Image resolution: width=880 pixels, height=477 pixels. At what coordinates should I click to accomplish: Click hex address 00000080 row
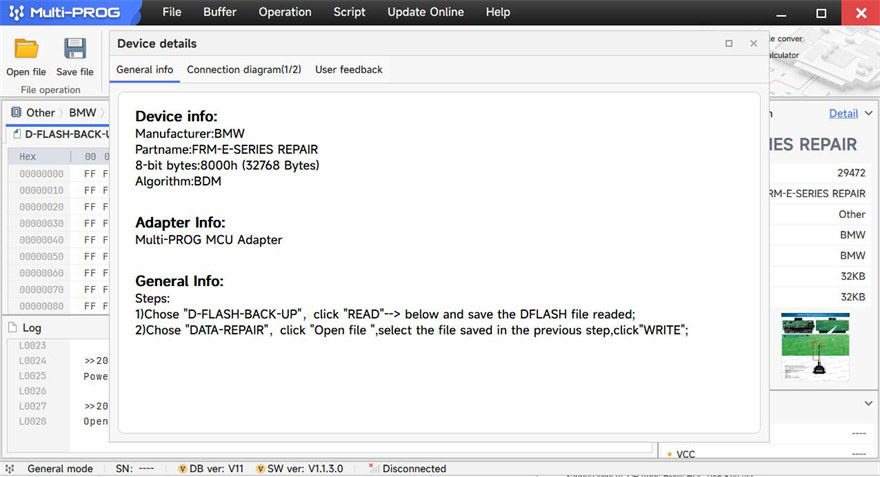[41, 306]
